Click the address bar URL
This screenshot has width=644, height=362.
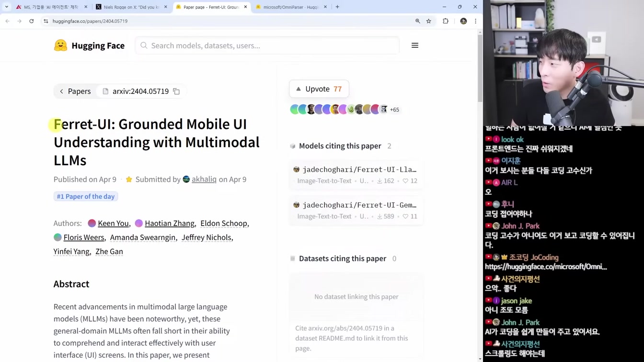[x=90, y=21]
